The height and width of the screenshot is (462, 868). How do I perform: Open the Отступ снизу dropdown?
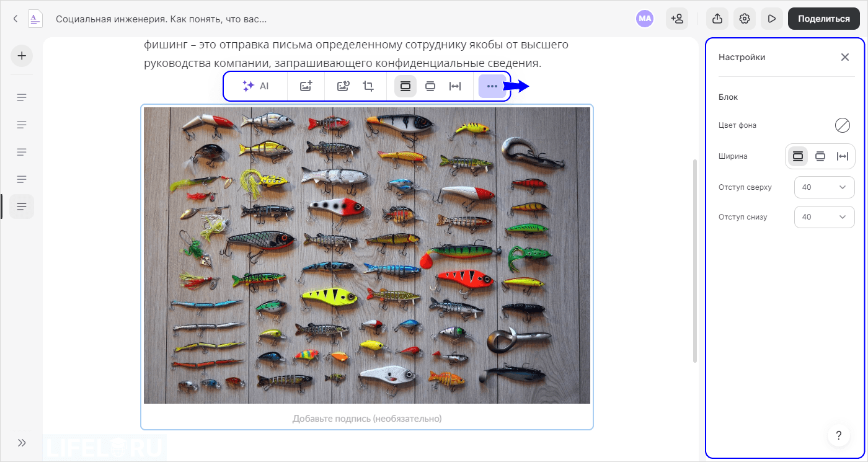(x=825, y=216)
